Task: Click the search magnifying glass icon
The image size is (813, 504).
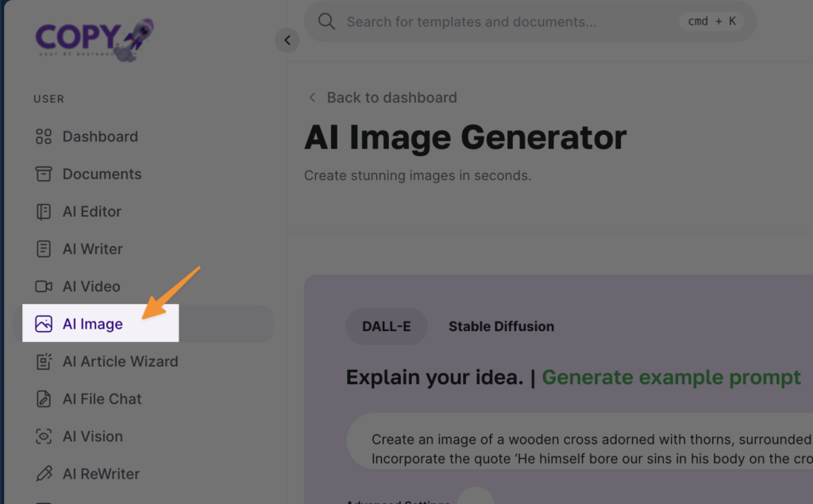Action: coord(326,21)
